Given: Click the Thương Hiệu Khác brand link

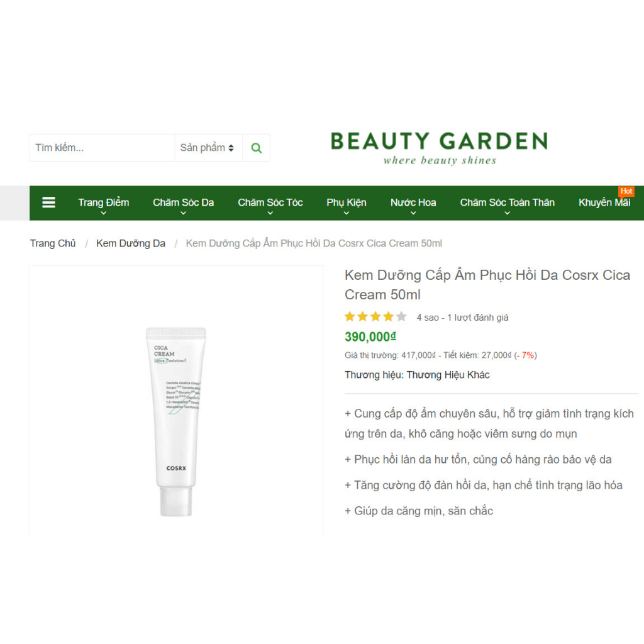Looking at the screenshot, I should [448, 375].
